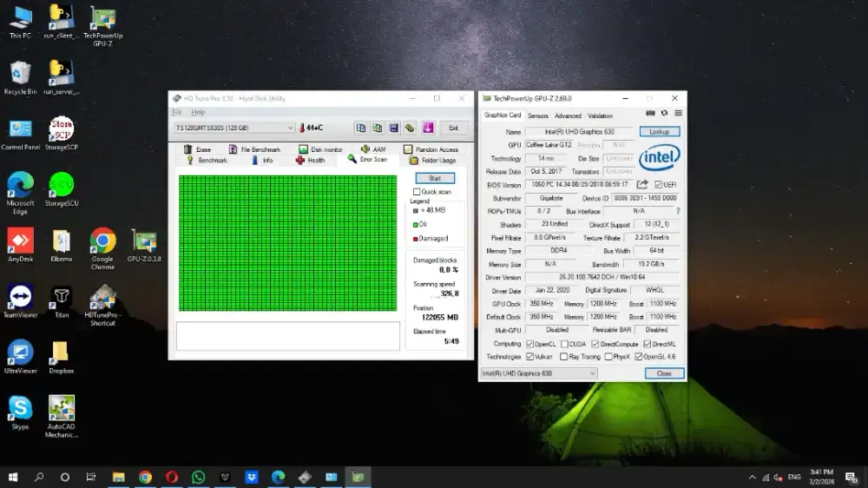Click the HD Tune options wrench icon
Viewport: 868px width, 488px height.
tap(410, 128)
